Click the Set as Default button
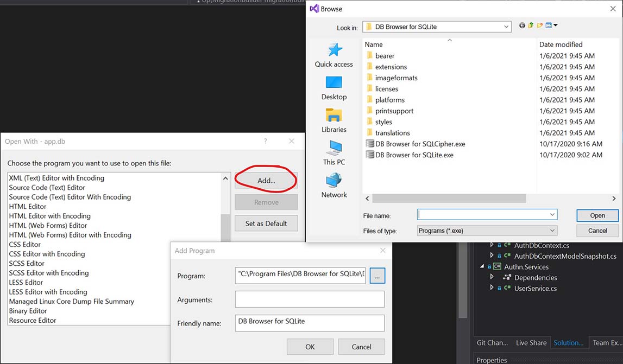This screenshot has width=623, height=364. coord(266,223)
